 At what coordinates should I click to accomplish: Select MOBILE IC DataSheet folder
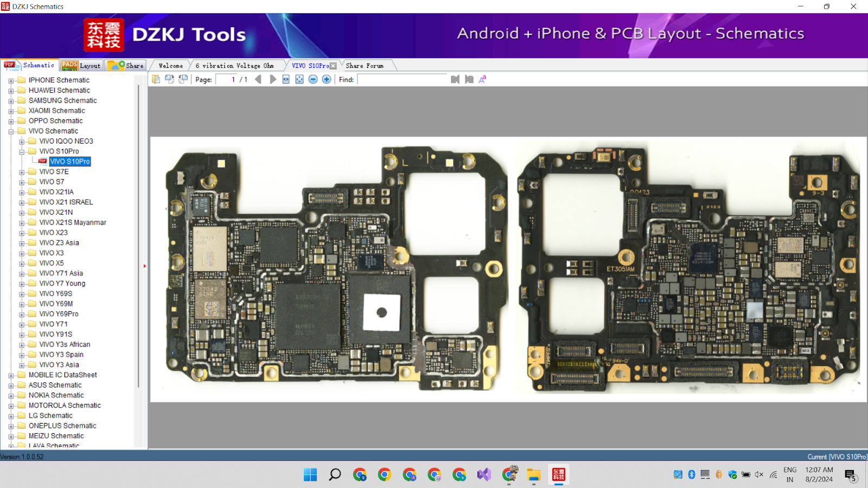[x=63, y=375]
